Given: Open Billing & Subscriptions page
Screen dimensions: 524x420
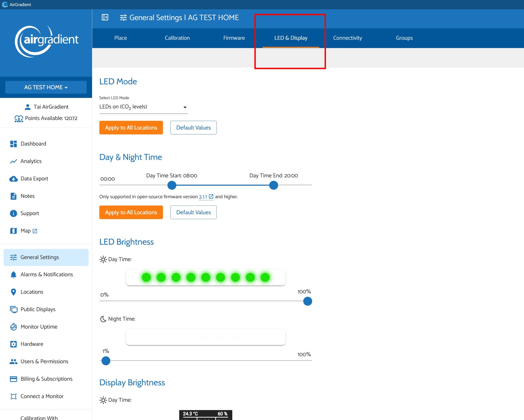Looking at the screenshot, I should tap(46, 379).
